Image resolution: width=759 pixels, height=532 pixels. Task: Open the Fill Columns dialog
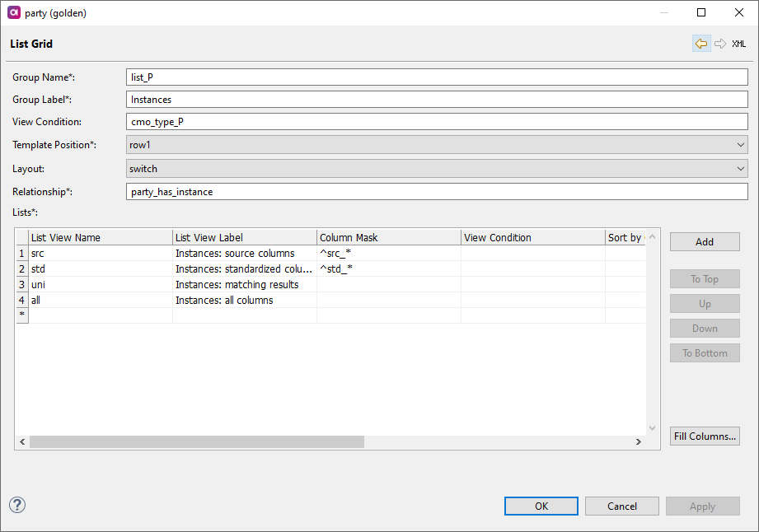(x=705, y=436)
